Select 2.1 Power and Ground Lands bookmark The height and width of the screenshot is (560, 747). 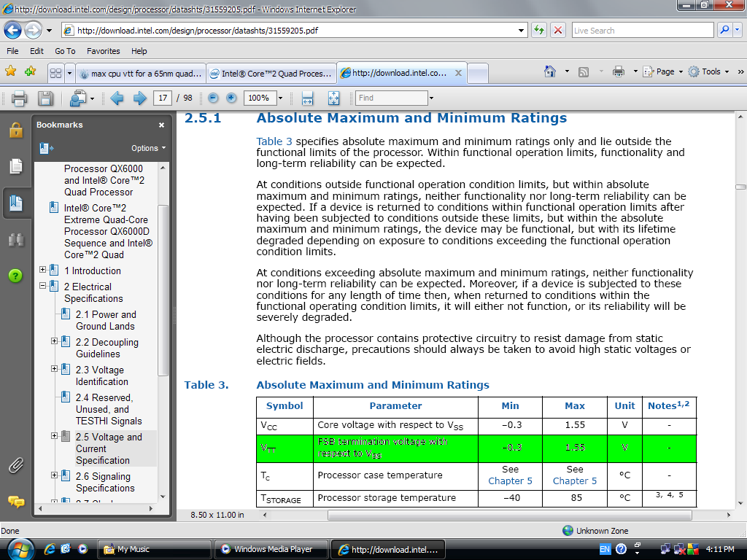tap(106, 321)
